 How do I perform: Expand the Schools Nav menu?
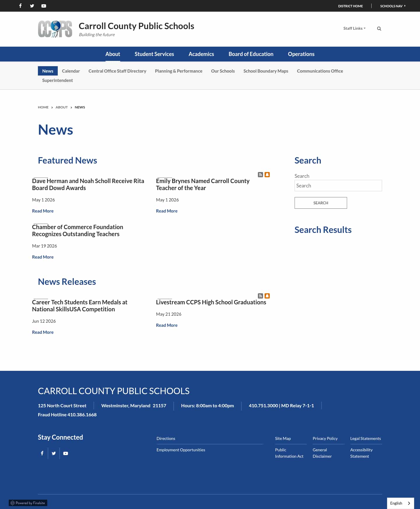click(x=393, y=6)
